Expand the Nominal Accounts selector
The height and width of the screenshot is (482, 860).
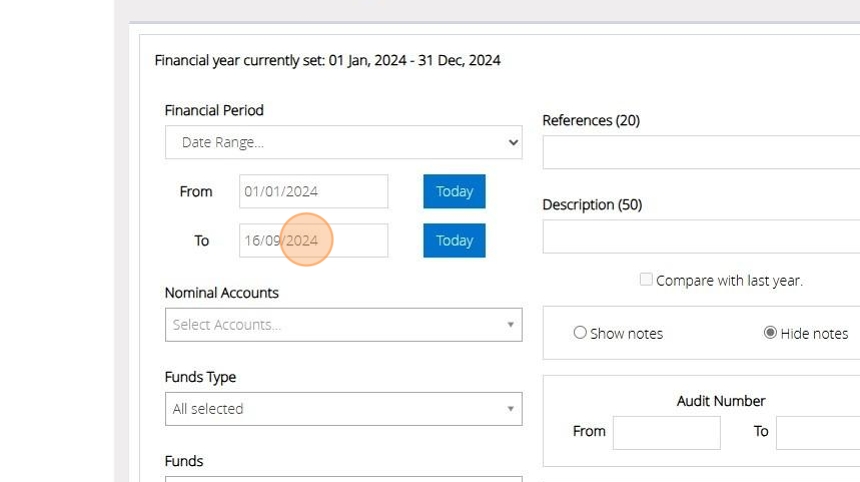[343, 325]
